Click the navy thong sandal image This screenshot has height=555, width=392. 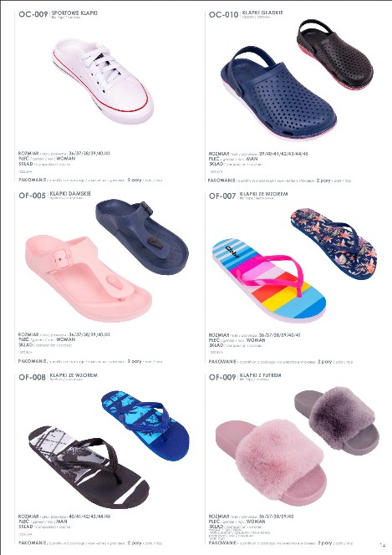point(142,237)
